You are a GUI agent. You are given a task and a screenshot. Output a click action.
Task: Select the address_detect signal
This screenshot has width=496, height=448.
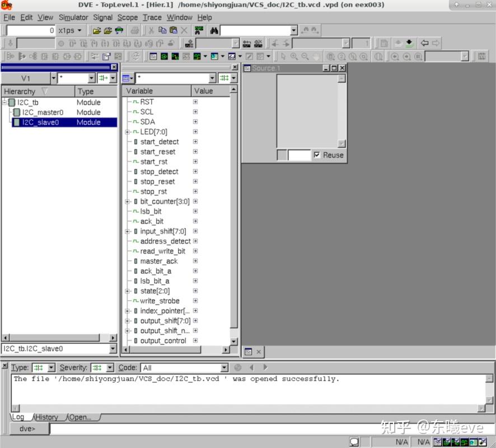166,241
